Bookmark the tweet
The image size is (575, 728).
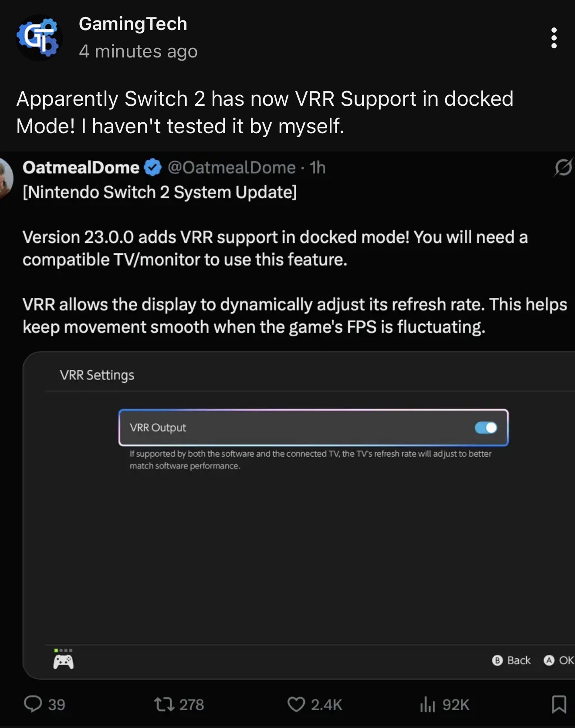click(559, 704)
